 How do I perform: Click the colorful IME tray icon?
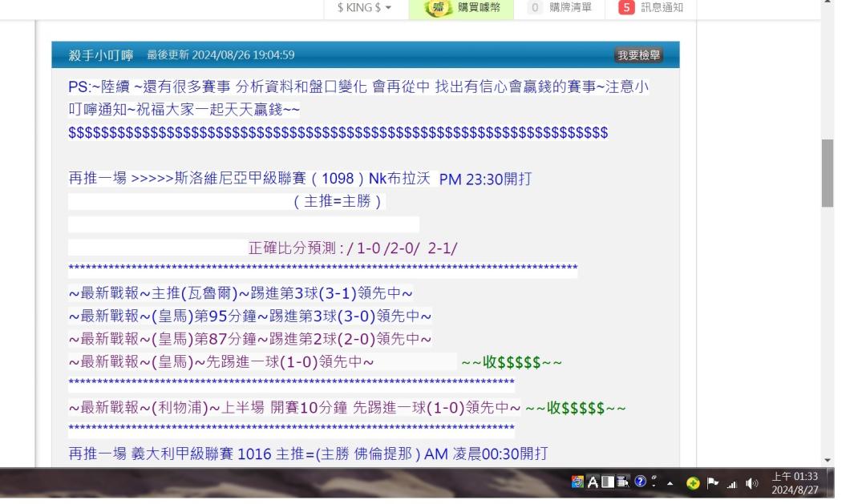point(577,482)
